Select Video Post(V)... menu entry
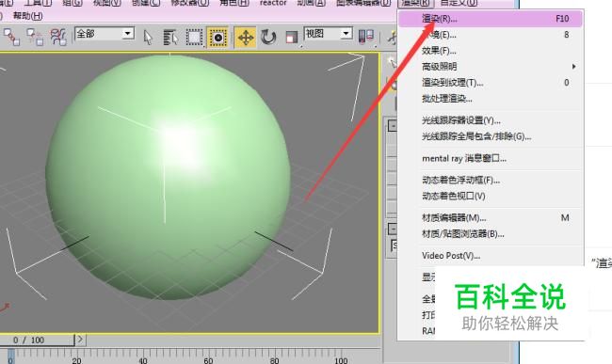612x364 pixels. click(491, 256)
